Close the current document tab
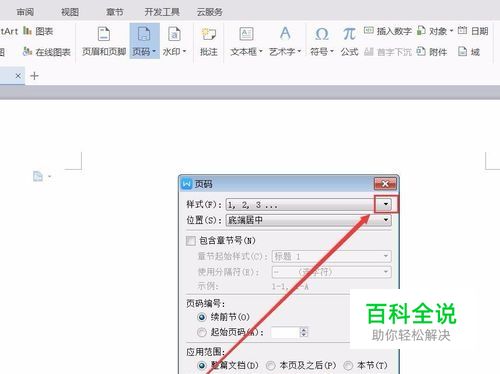Screen dimensions: 500x374 point(18,76)
